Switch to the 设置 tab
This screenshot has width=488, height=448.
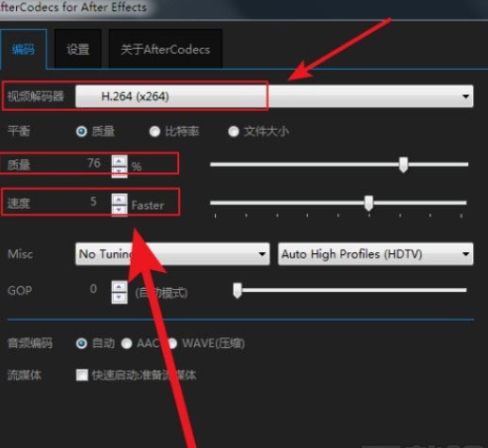[78, 49]
